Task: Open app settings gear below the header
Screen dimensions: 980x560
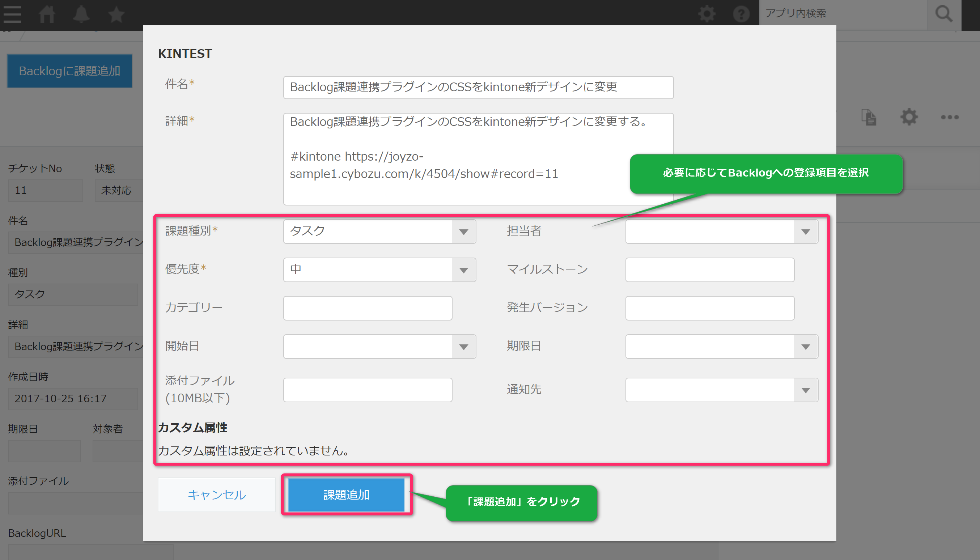Action: coord(909,117)
